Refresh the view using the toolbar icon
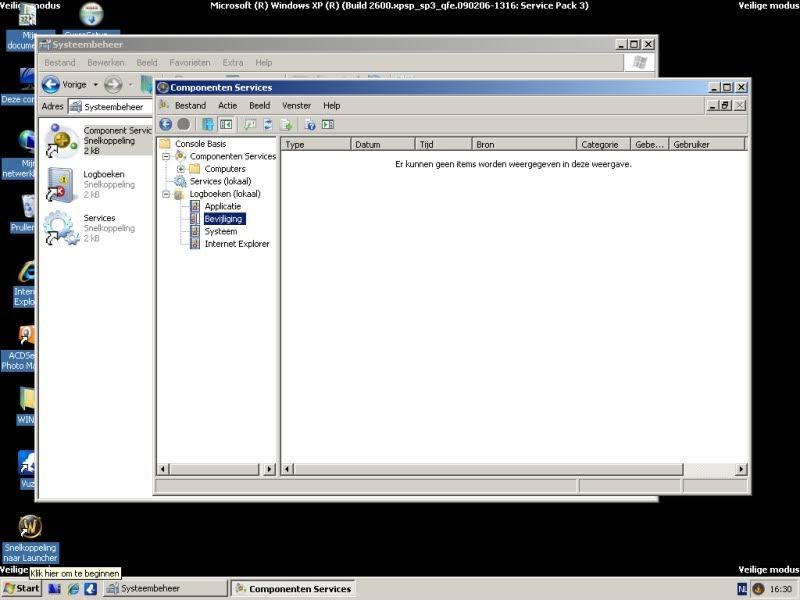 click(268, 124)
